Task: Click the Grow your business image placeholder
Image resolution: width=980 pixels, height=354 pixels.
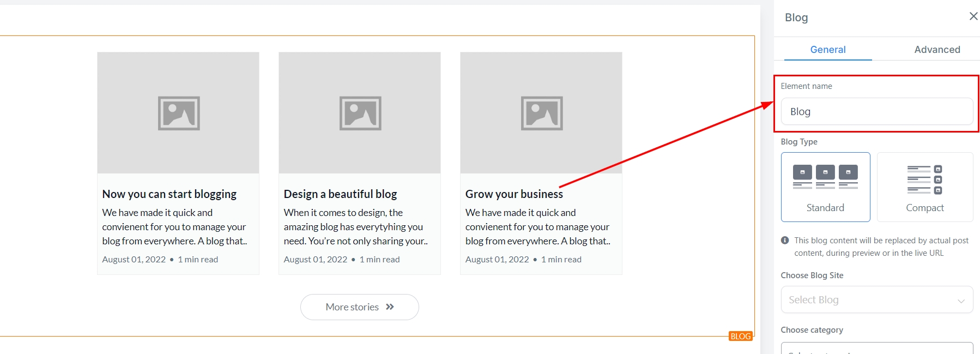Action: pyautogui.click(x=541, y=113)
